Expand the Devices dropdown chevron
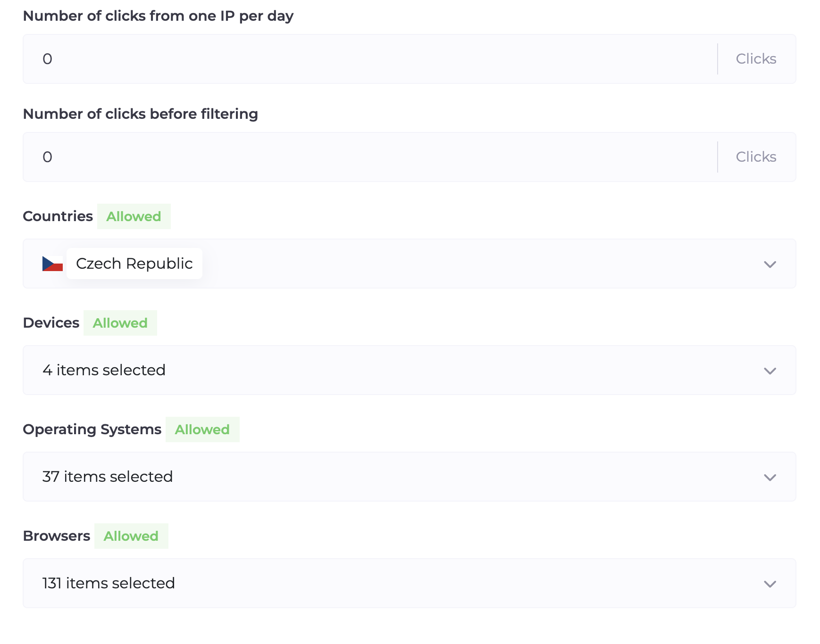This screenshot has width=820, height=644. [770, 371]
